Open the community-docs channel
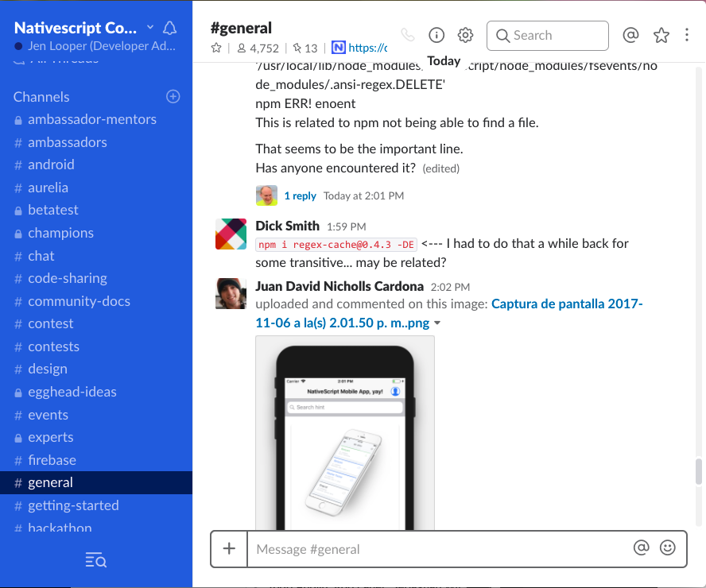This screenshot has width=706, height=588. click(x=96, y=301)
